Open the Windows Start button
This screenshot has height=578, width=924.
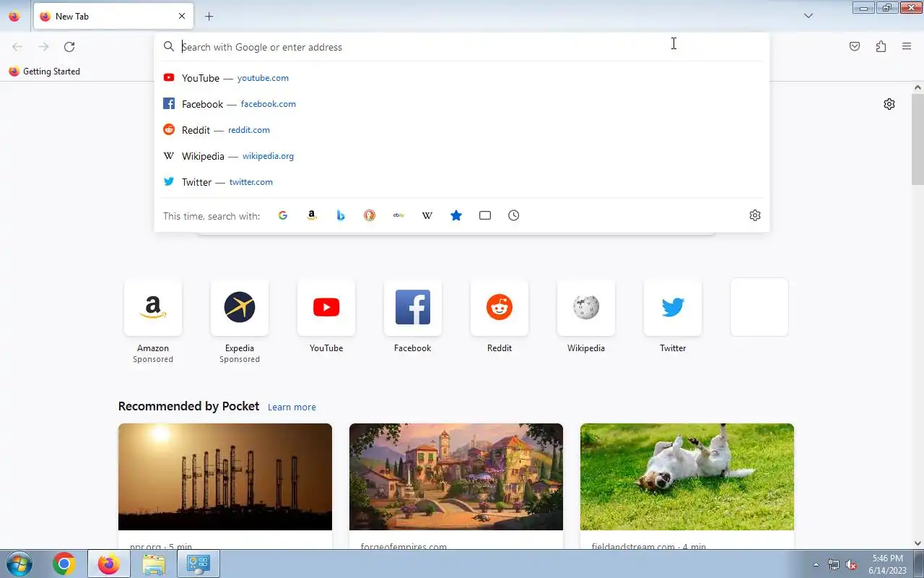[x=18, y=564]
